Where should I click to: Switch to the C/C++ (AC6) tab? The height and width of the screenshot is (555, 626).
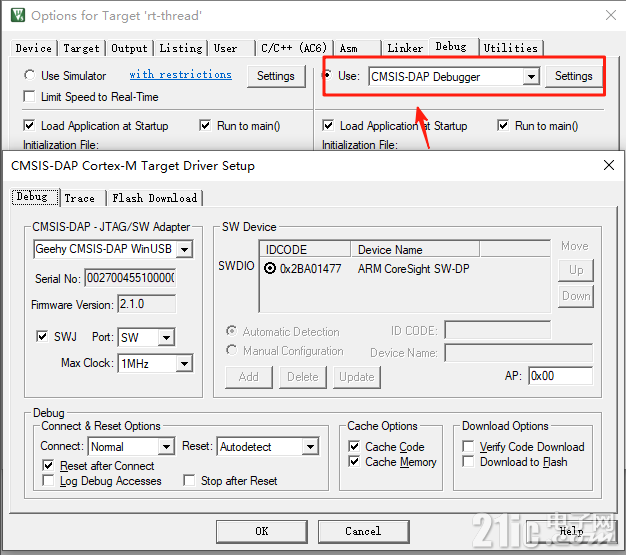pos(294,48)
